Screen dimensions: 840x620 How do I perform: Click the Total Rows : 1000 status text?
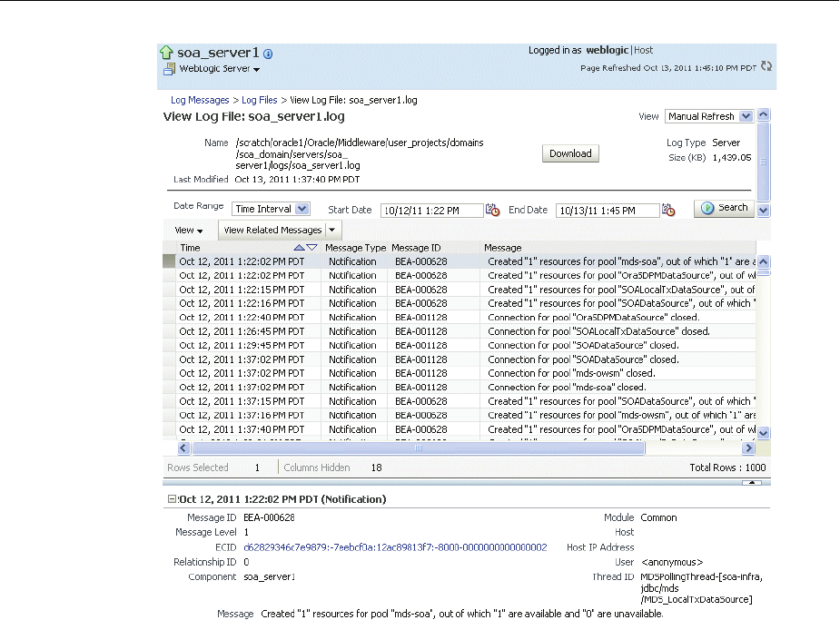click(x=727, y=467)
